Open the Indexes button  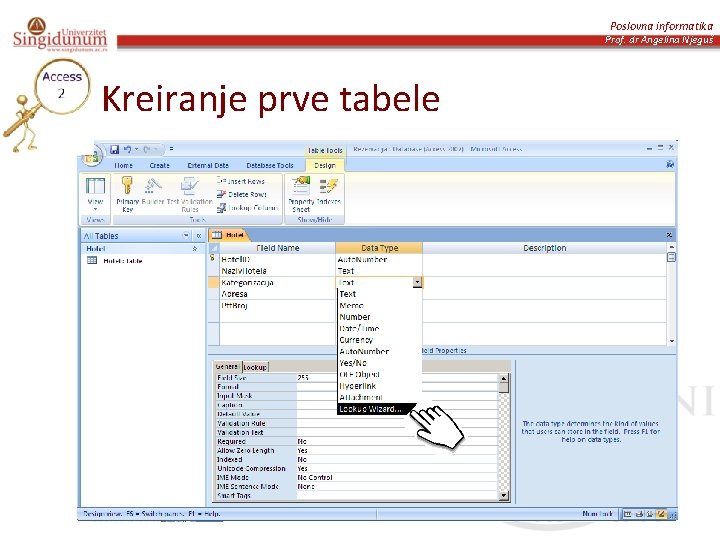328,191
